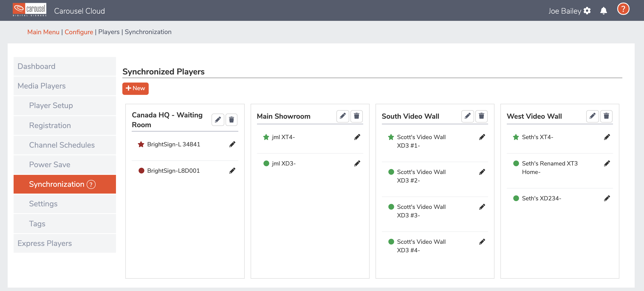Viewport: 644px width, 291px height.
Task: Click the green star beside jml XT4-
Action: click(266, 137)
